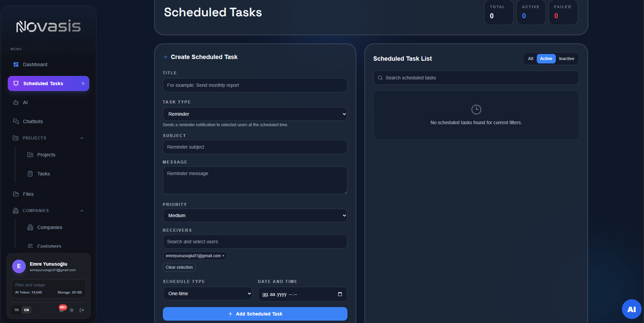Viewport: 644px width, 323px height.
Task: Focus the Reminder message textarea
Action: [255, 180]
